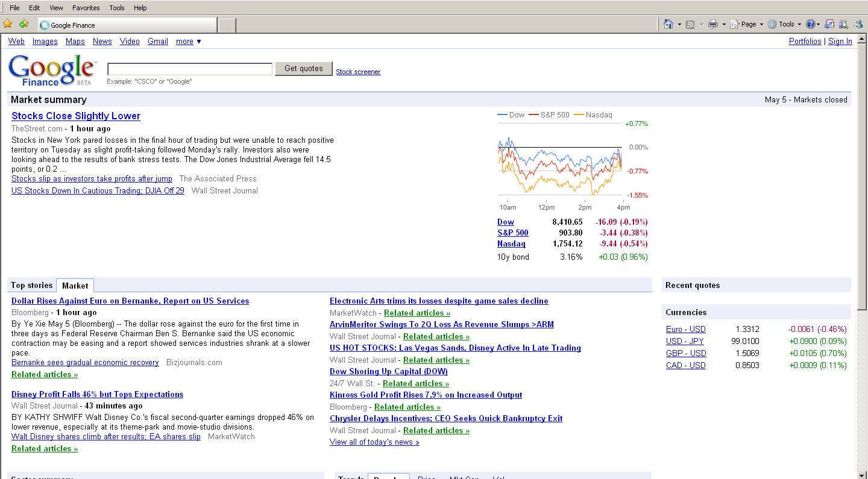Go to the browser Home page icon

tap(668, 24)
